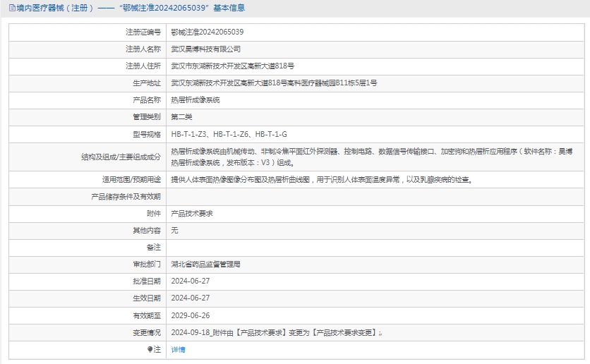The height and width of the screenshot is (364, 590).
Task: Open the 详情 details link
Action: pyautogui.click(x=178, y=349)
